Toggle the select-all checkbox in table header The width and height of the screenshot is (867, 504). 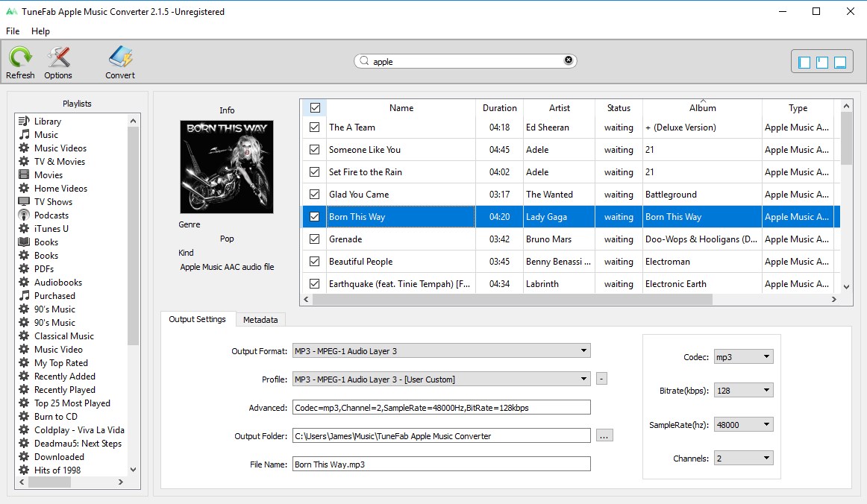[x=315, y=108]
